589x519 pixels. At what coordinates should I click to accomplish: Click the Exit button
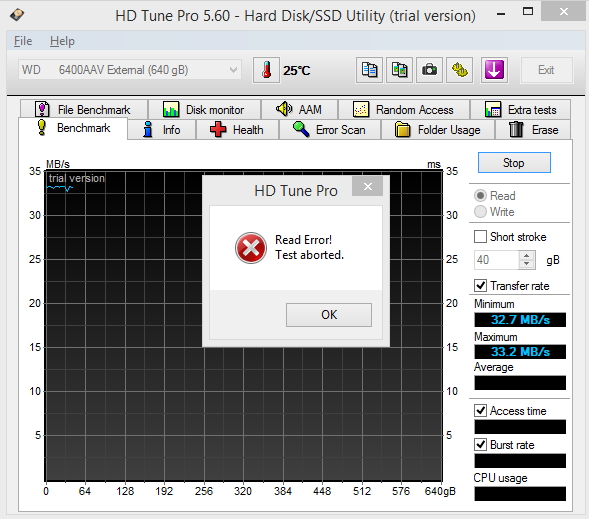click(x=546, y=70)
